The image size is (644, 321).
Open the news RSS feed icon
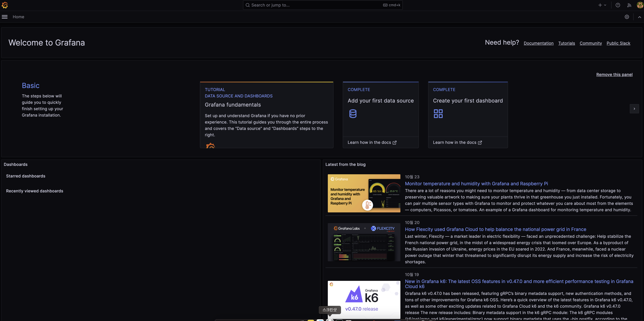[629, 5]
